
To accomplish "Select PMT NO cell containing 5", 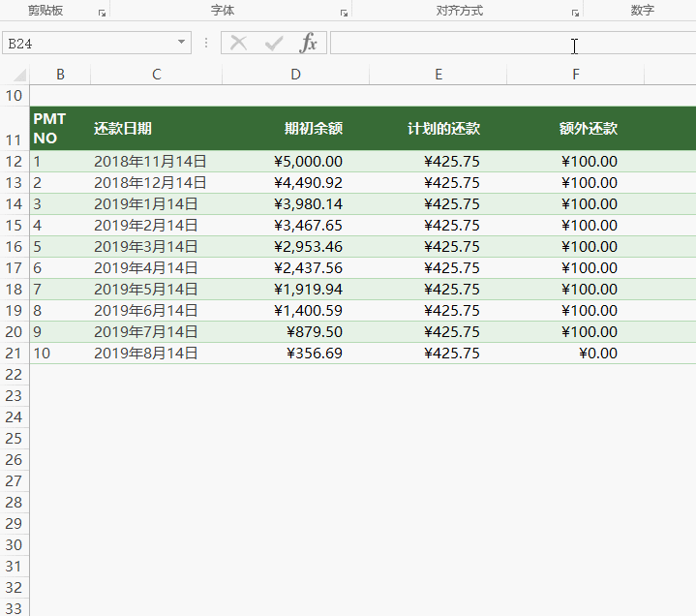I will coord(60,246).
